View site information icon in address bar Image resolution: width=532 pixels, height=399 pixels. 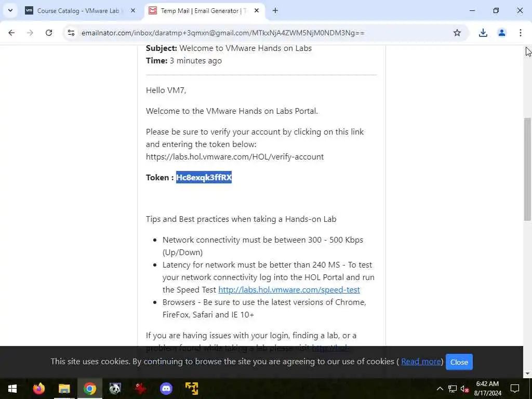pyautogui.click(x=71, y=33)
